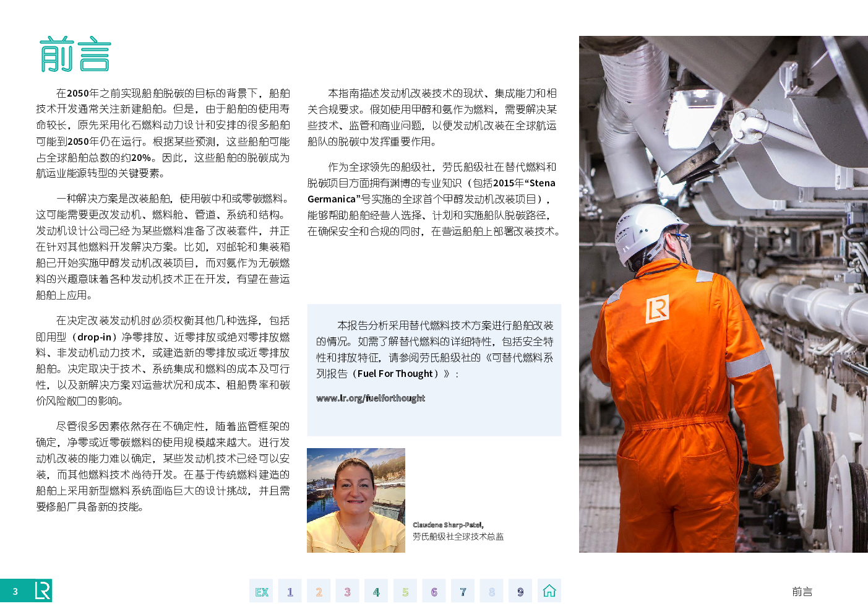
Task: Click the Claudene Sharp-Patel portrait photo
Action: pos(356,500)
